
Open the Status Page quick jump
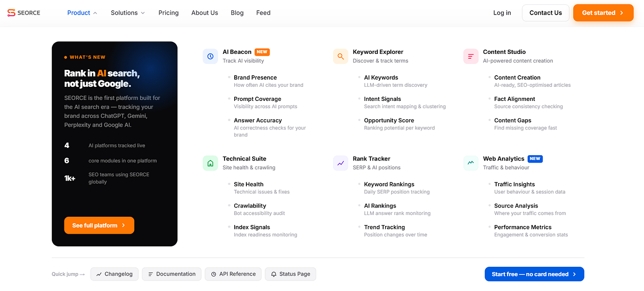click(290, 274)
